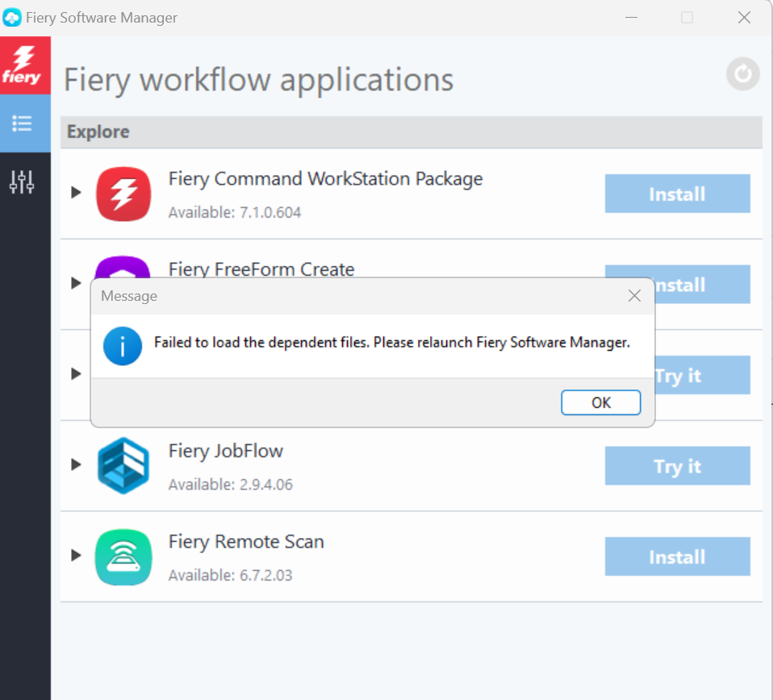Close the Message dialog with the X
Viewport: 773px width, 700px height.
click(x=634, y=296)
